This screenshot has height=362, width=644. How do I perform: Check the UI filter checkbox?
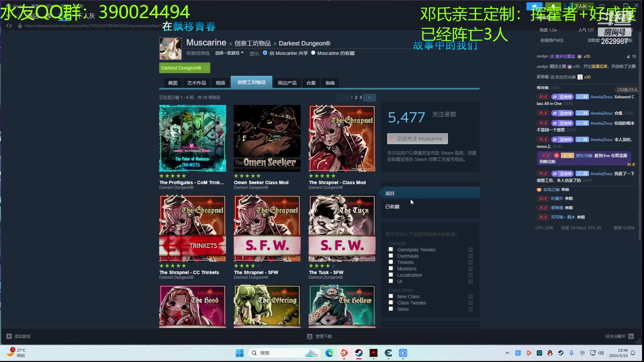tap(391, 281)
